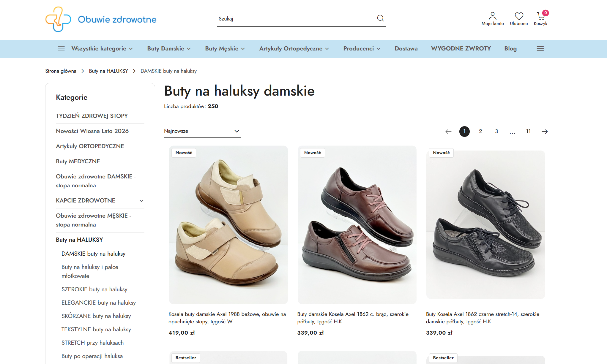Go to Strona główna breadcrumb link
Viewport: 607px width, 364px height.
[x=61, y=71]
